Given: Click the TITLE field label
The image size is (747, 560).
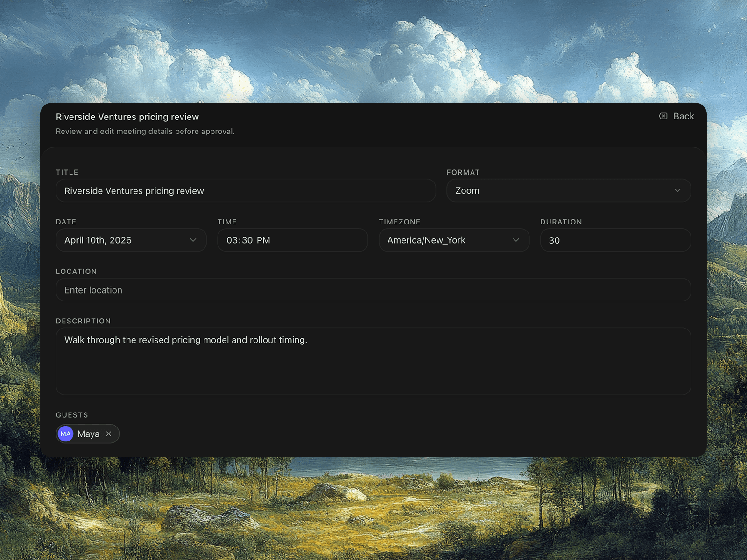Looking at the screenshot, I should [x=67, y=172].
